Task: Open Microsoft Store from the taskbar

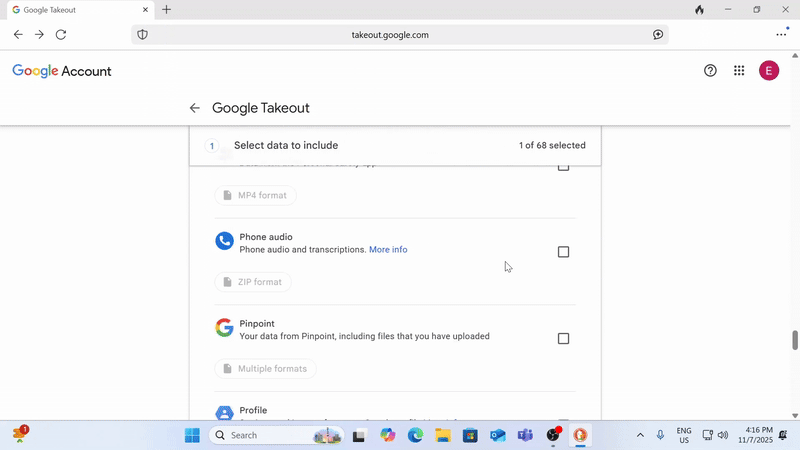Action: (470, 435)
